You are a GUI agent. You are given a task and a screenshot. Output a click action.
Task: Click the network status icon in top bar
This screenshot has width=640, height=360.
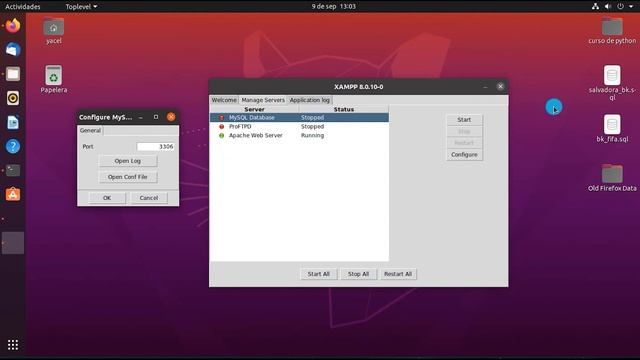[595, 6]
